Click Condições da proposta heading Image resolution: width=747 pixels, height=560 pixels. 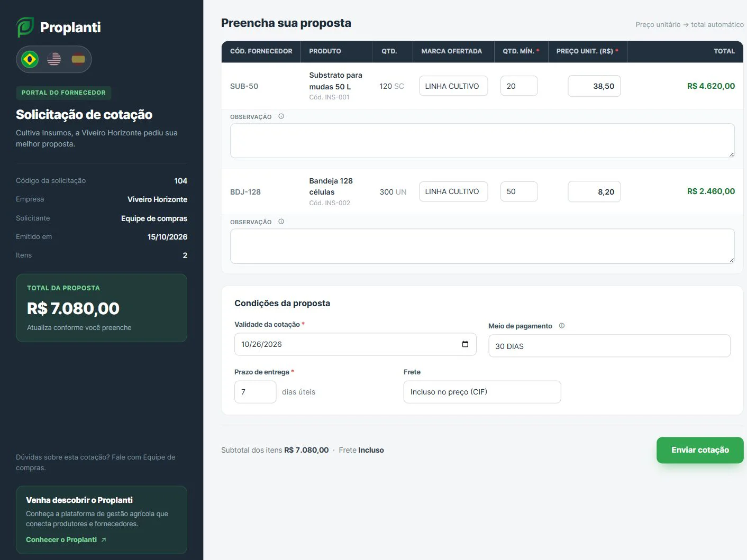coord(282,303)
